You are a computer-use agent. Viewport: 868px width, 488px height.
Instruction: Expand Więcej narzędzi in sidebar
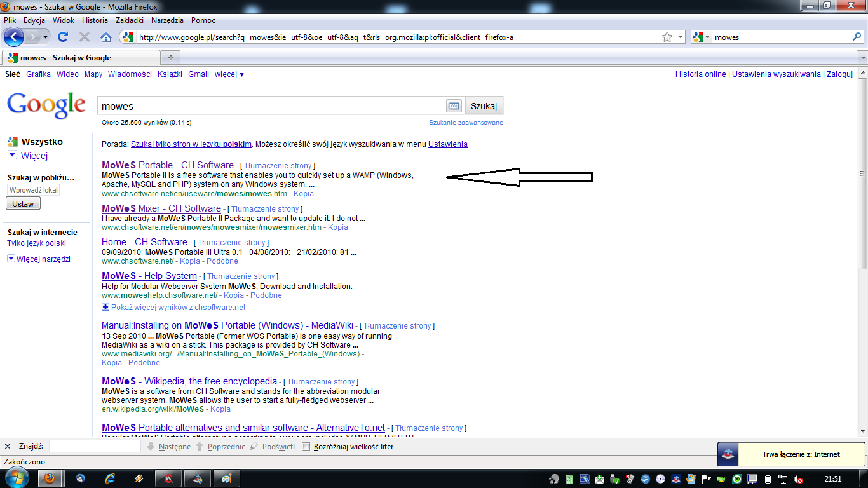coord(39,259)
